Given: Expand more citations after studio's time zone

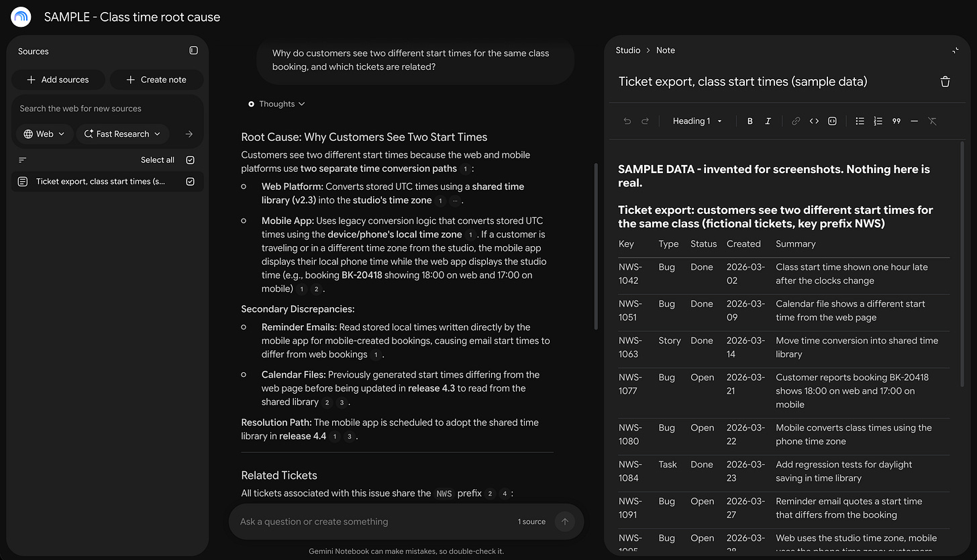Looking at the screenshot, I should pyautogui.click(x=456, y=201).
